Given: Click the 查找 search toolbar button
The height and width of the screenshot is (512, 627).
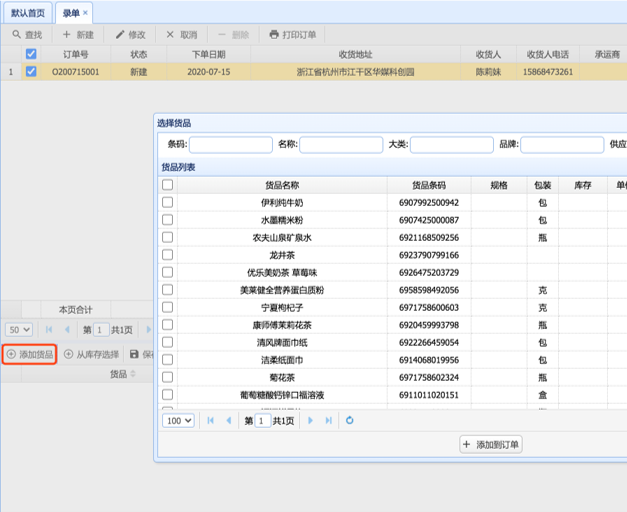Looking at the screenshot, I should click(27, 35).
